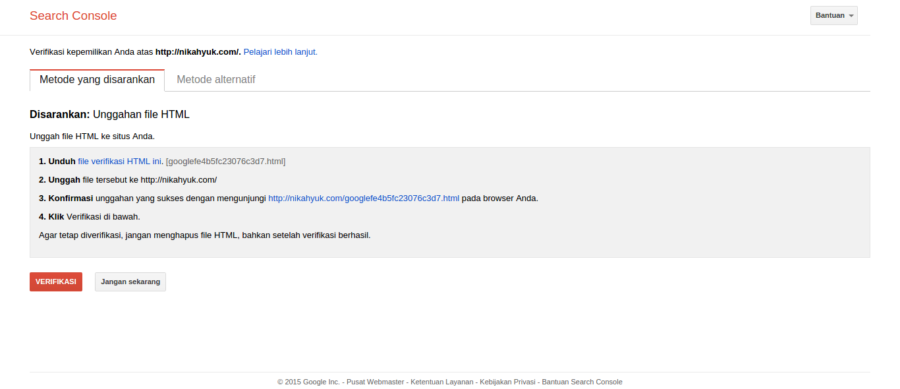Open the Pelajari lebih lanjut link
900x389 pixels.
pyautogui.click(x=280, y=52)
